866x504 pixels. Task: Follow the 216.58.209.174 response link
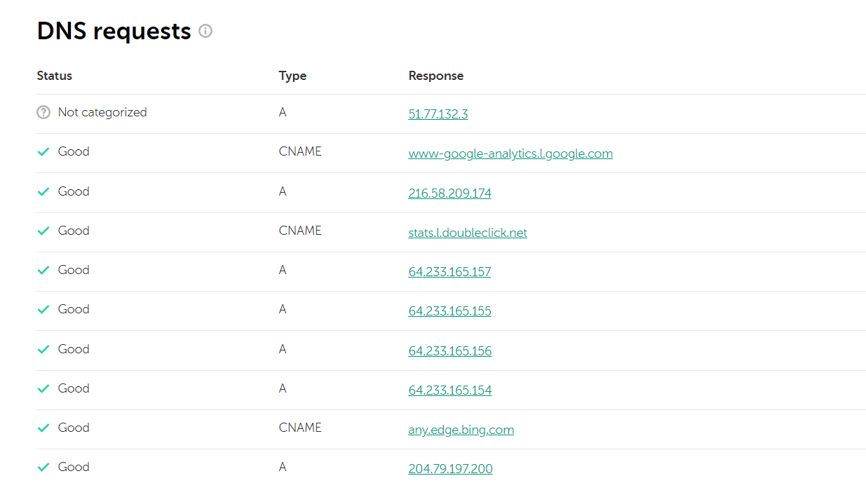449,193
